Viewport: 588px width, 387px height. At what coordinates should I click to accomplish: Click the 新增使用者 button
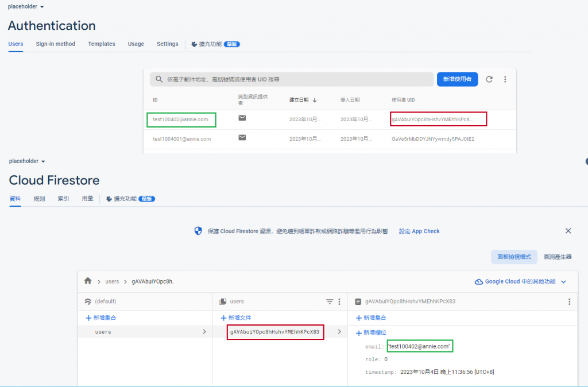[457, 79]
